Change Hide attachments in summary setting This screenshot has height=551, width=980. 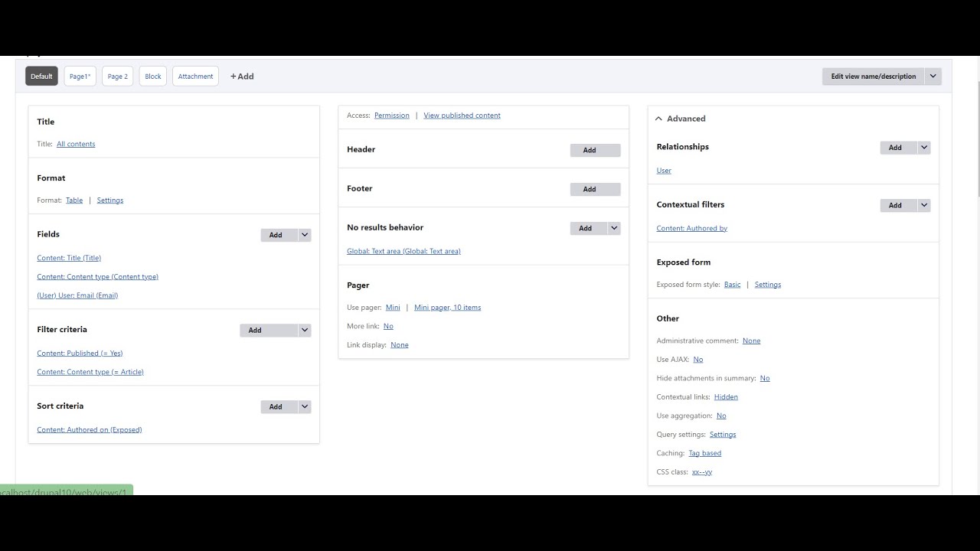(765, 378)
